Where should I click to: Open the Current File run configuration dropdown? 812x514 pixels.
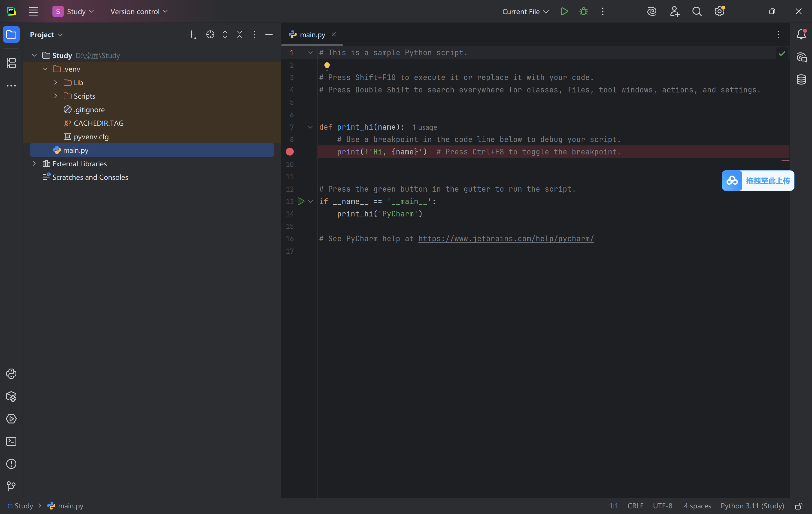pyautogui.click(x=525, y=12)
